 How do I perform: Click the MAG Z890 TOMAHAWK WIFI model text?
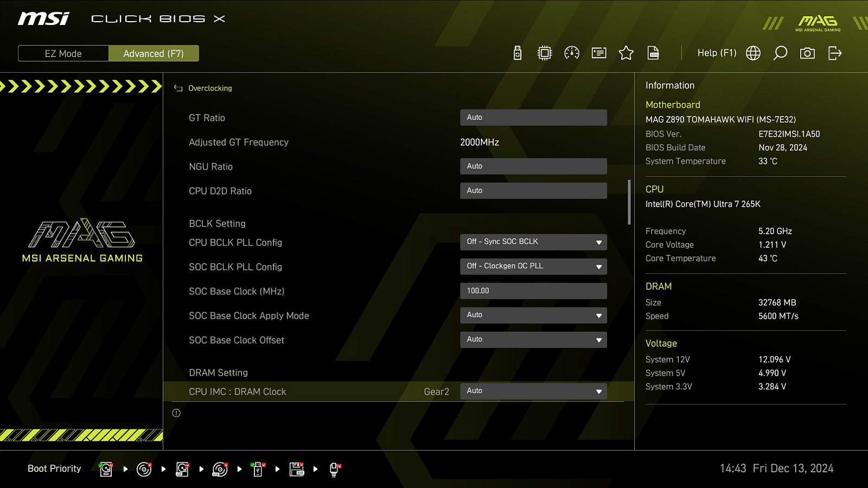click(x=720, y=119)
